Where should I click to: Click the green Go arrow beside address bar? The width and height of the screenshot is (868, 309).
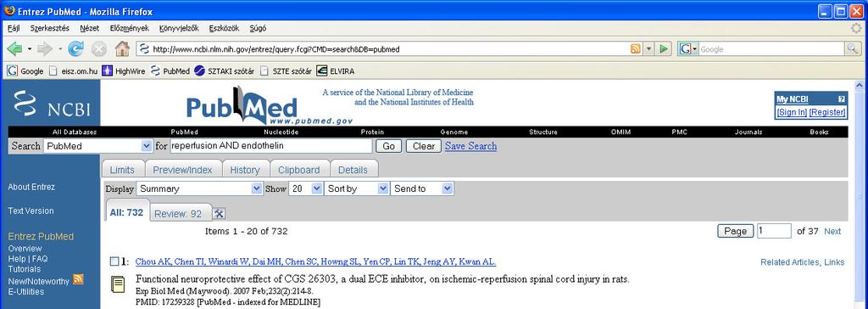coord(664,49)
